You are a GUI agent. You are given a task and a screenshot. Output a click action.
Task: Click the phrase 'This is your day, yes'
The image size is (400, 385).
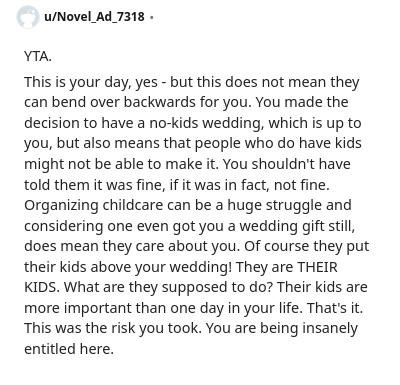[x=91, y=82]
